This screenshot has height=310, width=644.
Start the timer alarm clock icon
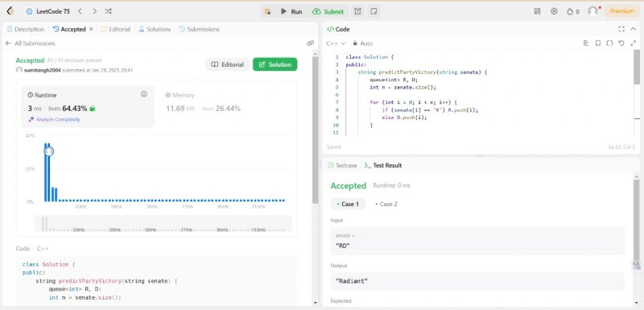(357, 11)
